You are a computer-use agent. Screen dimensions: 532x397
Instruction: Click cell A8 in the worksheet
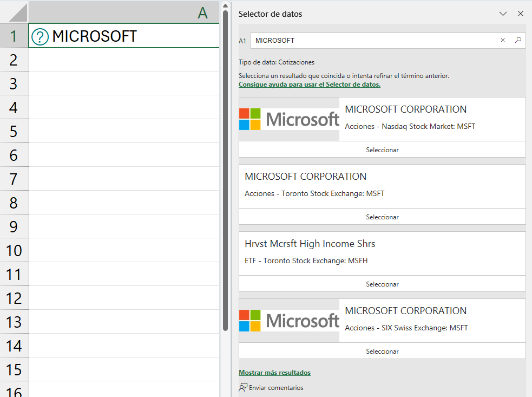point(124,203)
